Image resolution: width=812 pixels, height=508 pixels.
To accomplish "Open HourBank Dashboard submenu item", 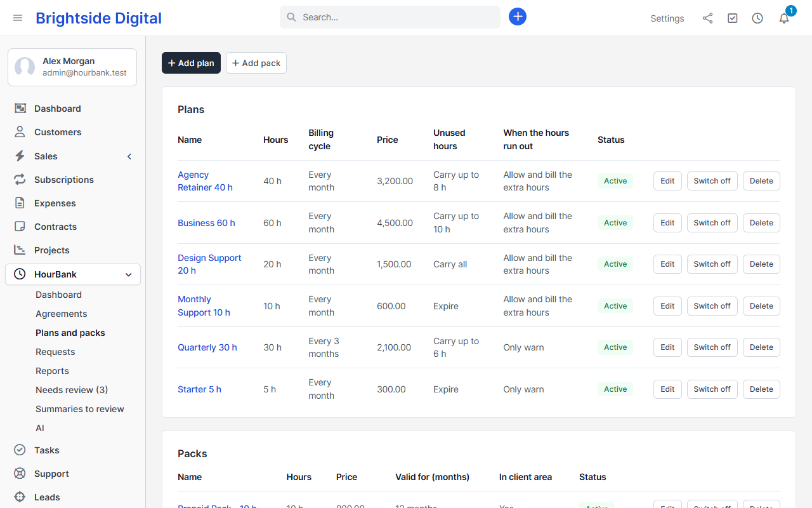I will click(x=58, y=295).
